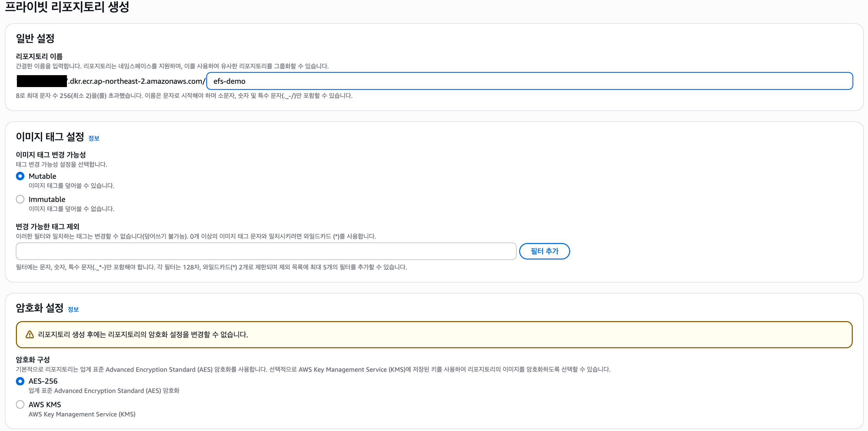The image size is (868, 431).
Task: Open 정보 link beside 이미지 태그 설정
Action: (x=94, y=138)
